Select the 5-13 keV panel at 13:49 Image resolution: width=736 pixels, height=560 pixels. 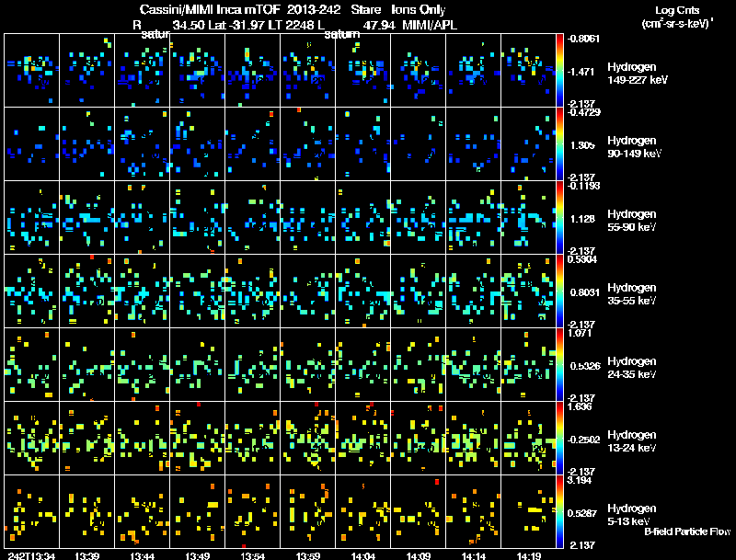tap(197, 511)
